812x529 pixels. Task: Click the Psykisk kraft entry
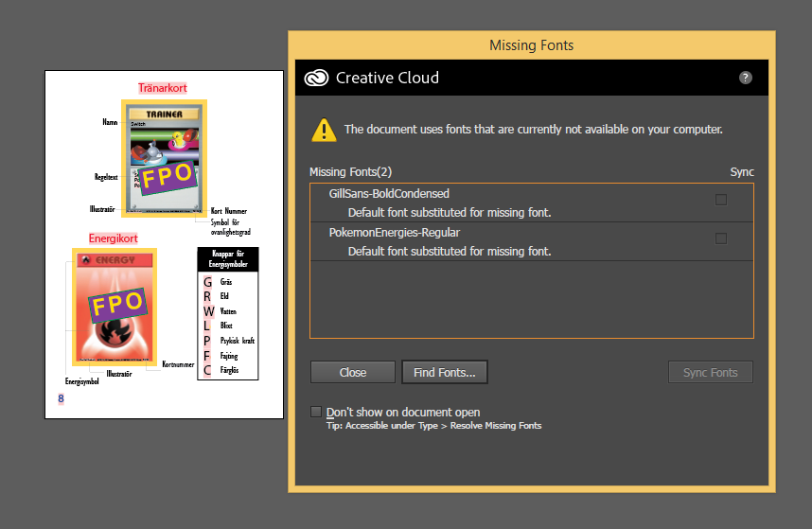coord(238,341)
